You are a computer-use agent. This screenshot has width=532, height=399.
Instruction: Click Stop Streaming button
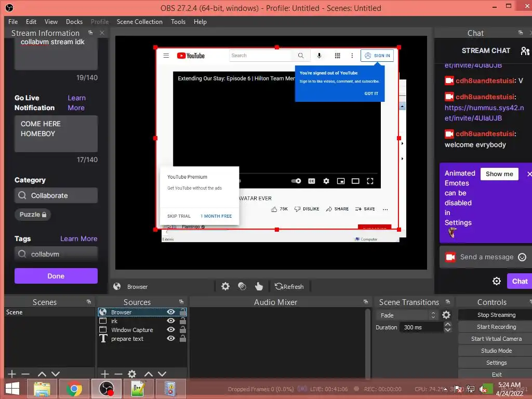[x=496, y=315]
